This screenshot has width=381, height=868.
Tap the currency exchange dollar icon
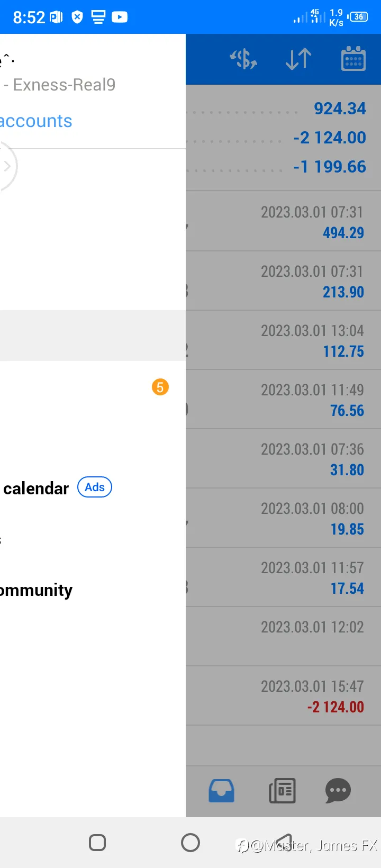pos(243,59)
